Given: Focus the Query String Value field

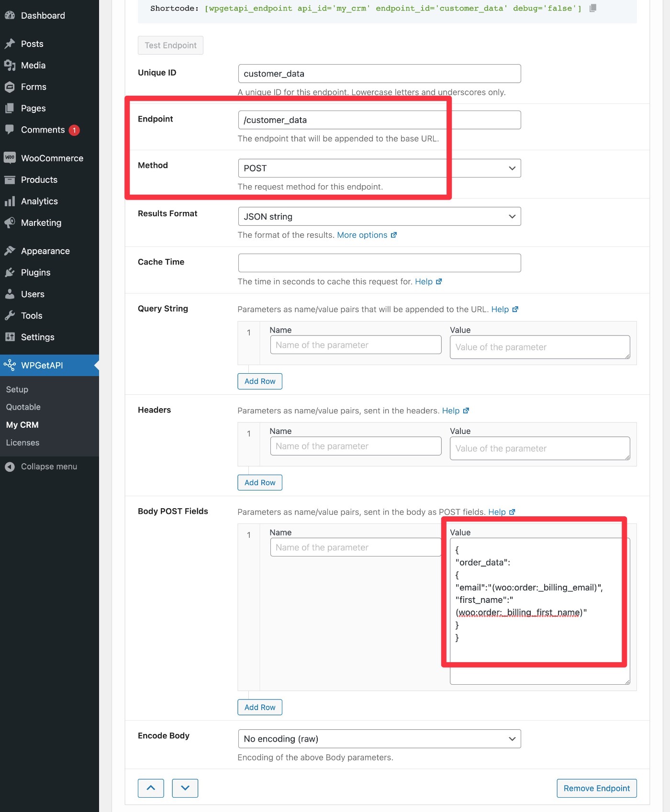Looking at the screenshot, I should (x=540, y=347).
